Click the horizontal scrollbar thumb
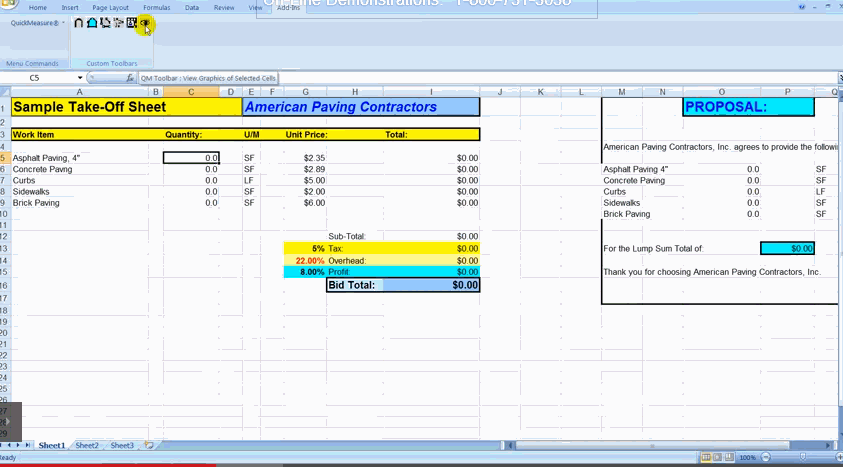Image resolution: width=843 pixels, height=467 pixels. click(x=652, y=445)
